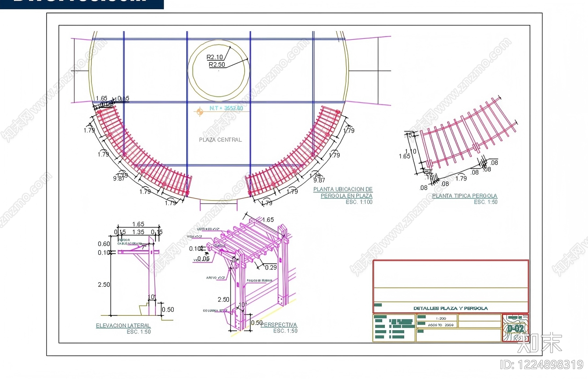Viewport: 588px width, 379px height.
Task: Select the DETALLES PLAZA Y PERGOLA title block text
Action: 451,308
